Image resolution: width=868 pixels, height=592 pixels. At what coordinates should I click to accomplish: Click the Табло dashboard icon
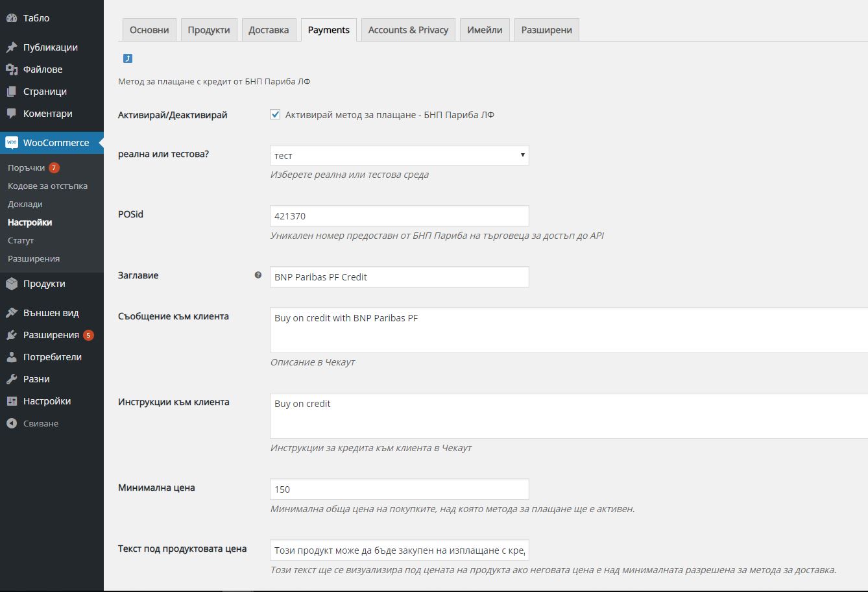[12, 18]
